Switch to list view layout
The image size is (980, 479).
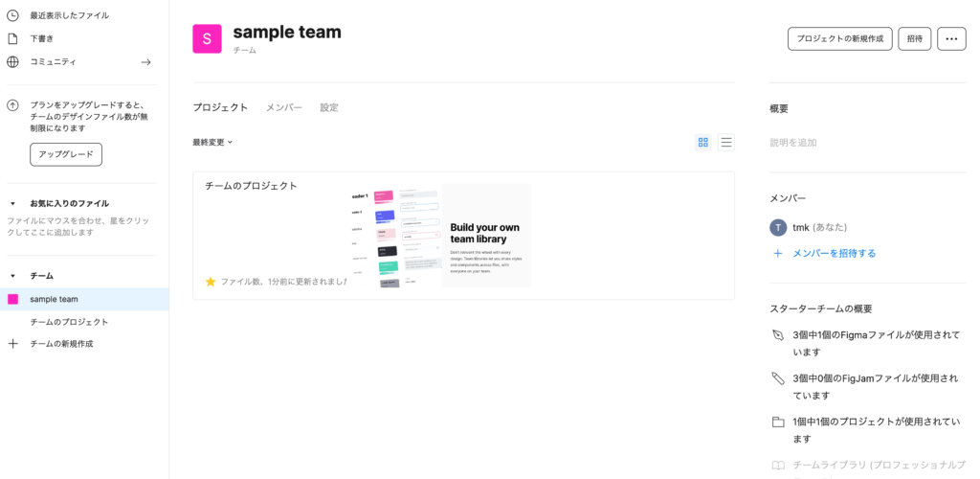(726, 143)
